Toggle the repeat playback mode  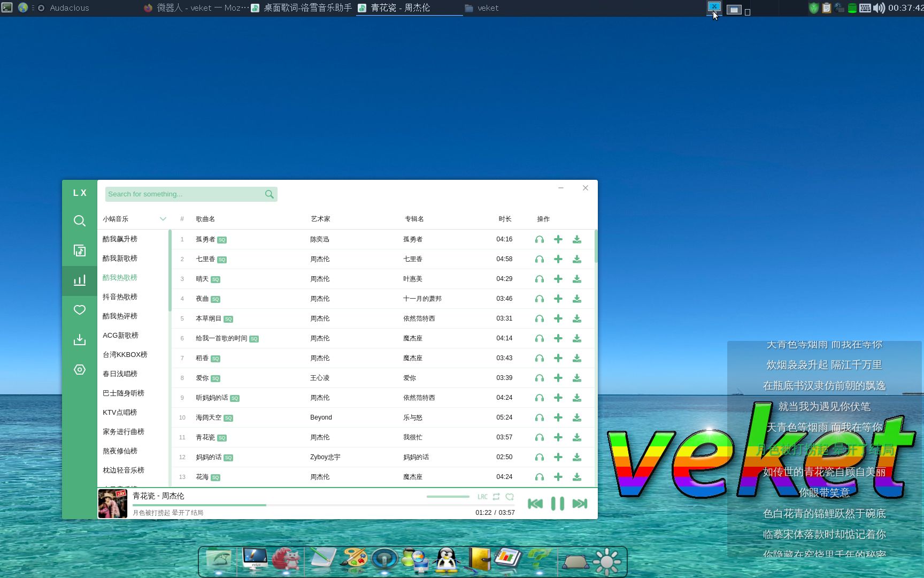496,497
